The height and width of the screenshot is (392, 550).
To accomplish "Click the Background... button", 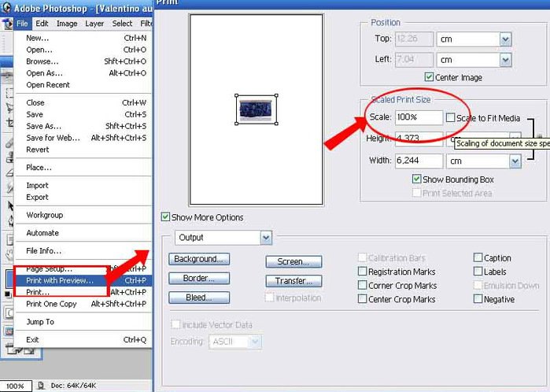I will 199,259.
